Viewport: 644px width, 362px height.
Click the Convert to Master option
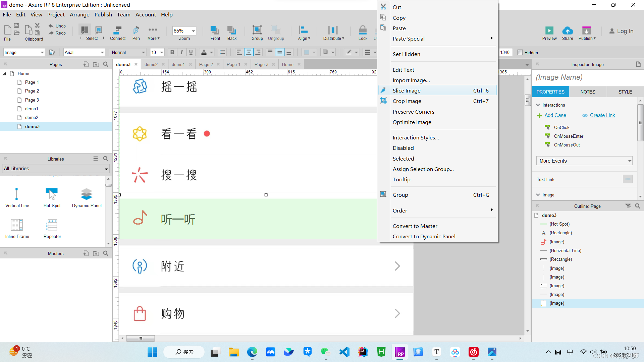point(415,226)
